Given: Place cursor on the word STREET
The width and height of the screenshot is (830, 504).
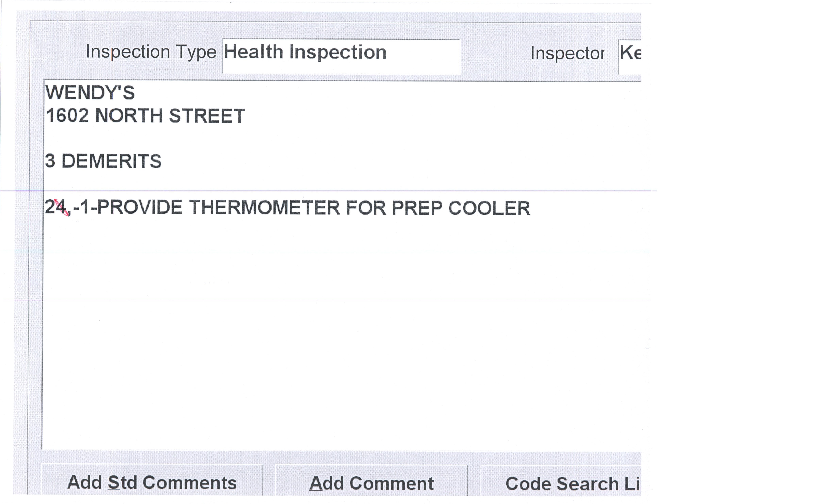Looking at the screenshot, I should click(x=207, y=116).
